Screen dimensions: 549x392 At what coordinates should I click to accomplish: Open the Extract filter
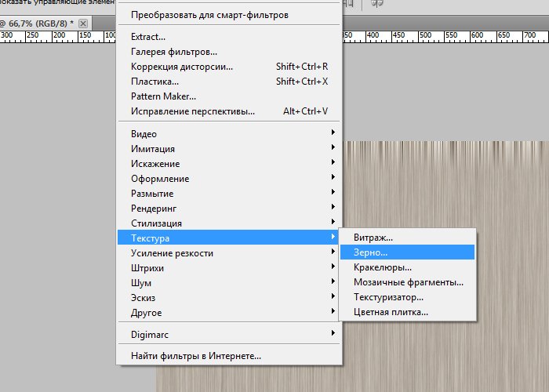(x=148, y=37)
